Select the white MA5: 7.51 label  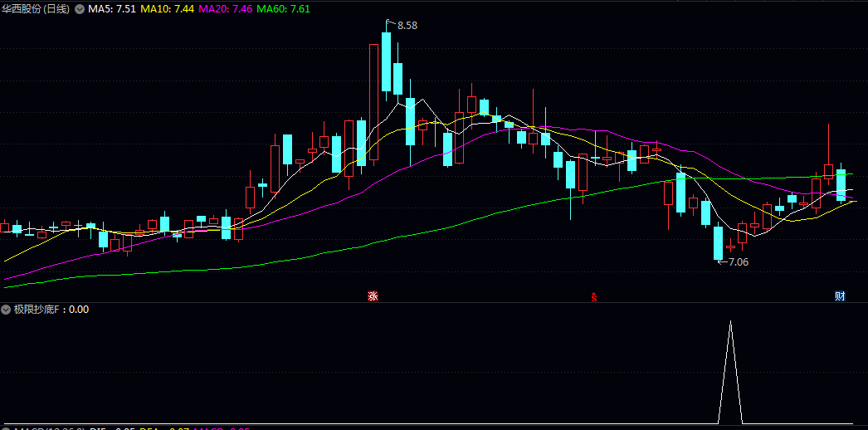[x=112, y=9]
